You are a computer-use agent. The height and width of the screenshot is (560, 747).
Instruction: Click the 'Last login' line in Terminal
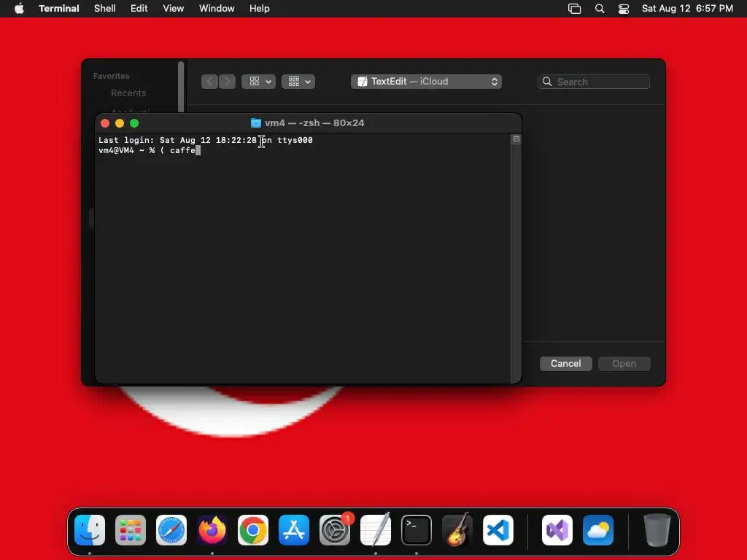[x=206, y=140]
